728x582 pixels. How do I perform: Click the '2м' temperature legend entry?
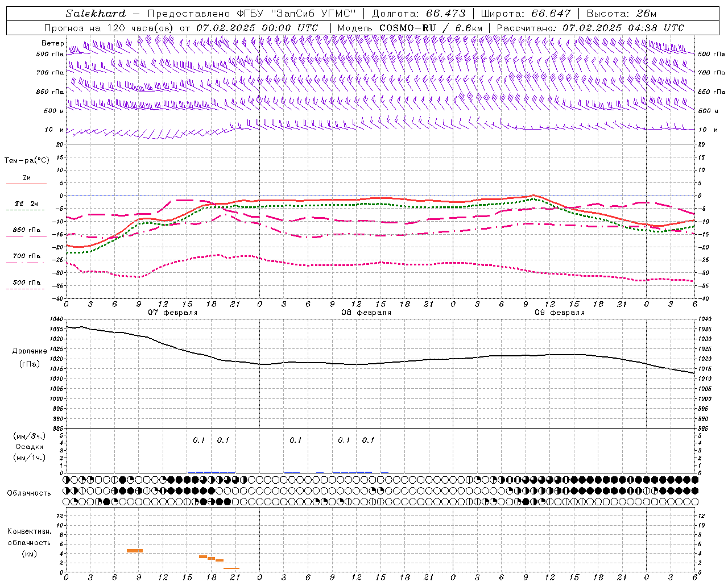tap(26, 177)
